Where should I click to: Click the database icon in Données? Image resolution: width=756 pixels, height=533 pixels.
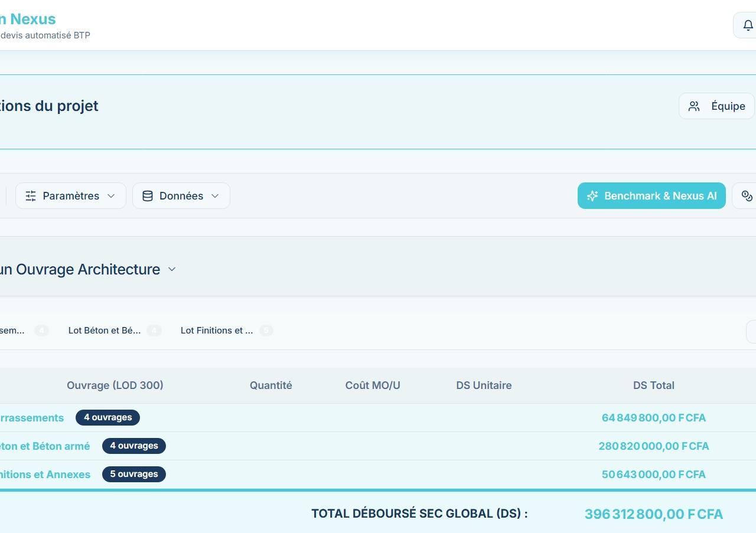(x=148, y=196)
